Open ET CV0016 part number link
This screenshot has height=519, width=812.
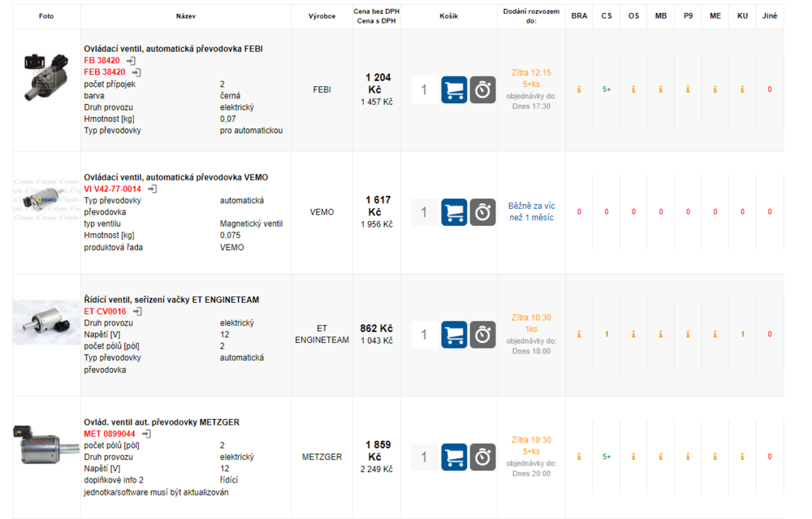coord(105,311)
